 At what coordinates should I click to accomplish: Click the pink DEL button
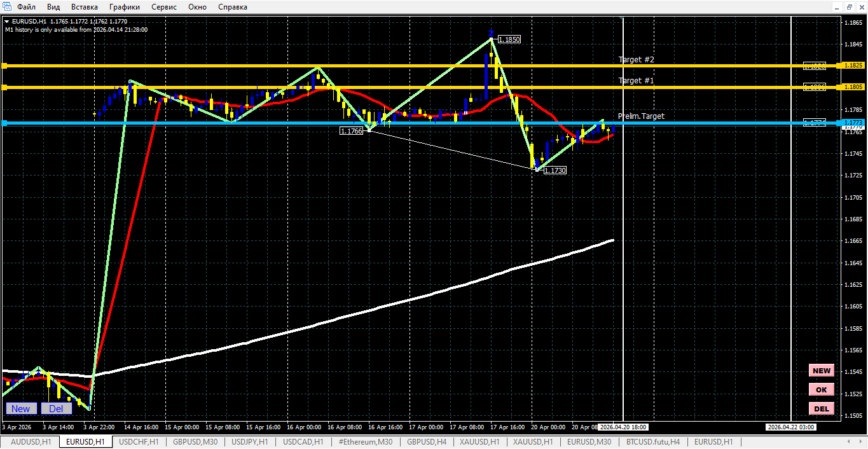pyautogui.click(x=822, y=409)
